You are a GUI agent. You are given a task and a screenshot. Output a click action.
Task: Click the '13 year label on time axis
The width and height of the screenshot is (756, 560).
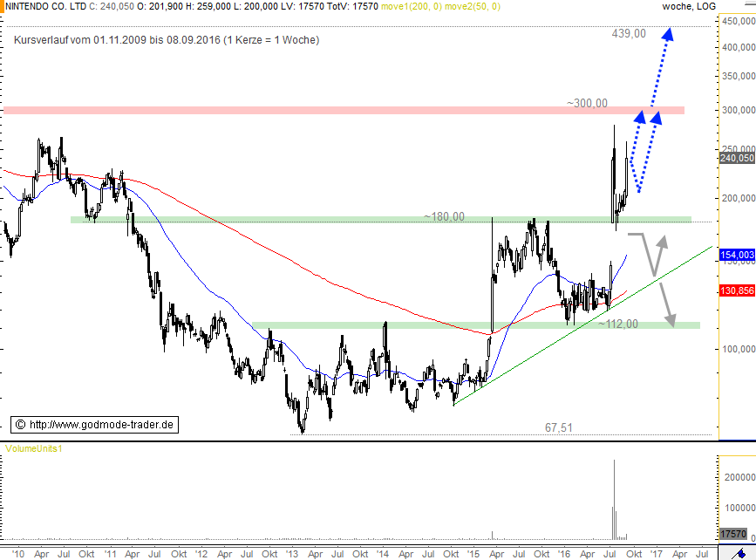tap(292, 554)
